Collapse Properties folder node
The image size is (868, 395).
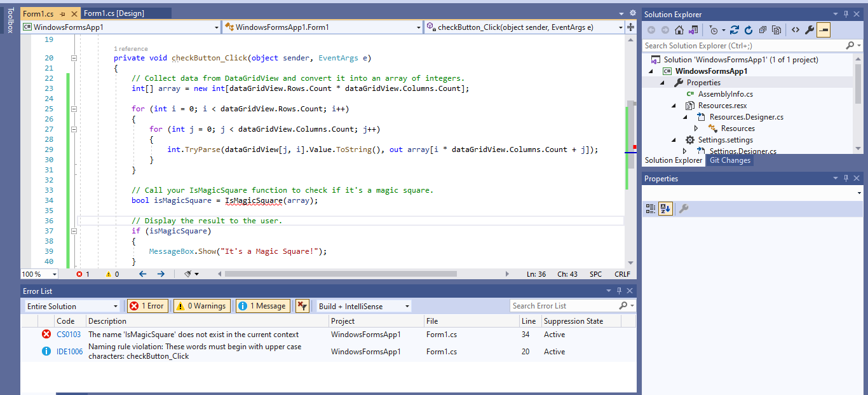(662, 83)
